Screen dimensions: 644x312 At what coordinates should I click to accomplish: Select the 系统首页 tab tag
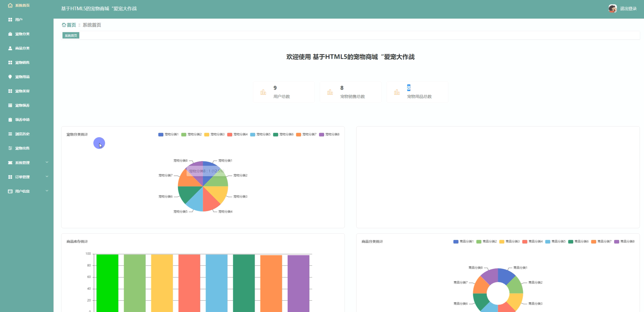tap(71, 36)
